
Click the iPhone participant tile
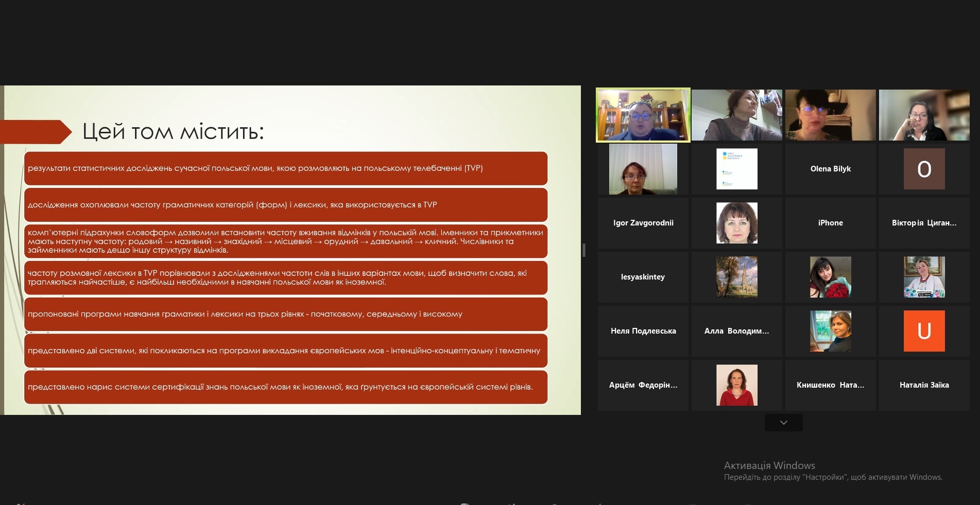(x=830, y=223)
